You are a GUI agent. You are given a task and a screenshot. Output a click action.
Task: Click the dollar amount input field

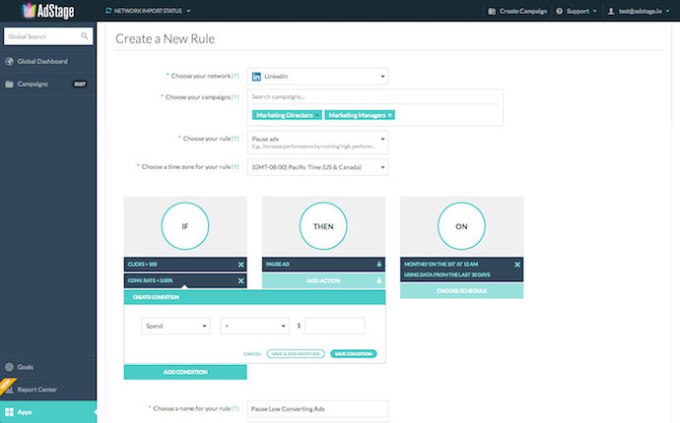(x=334, y=326)
